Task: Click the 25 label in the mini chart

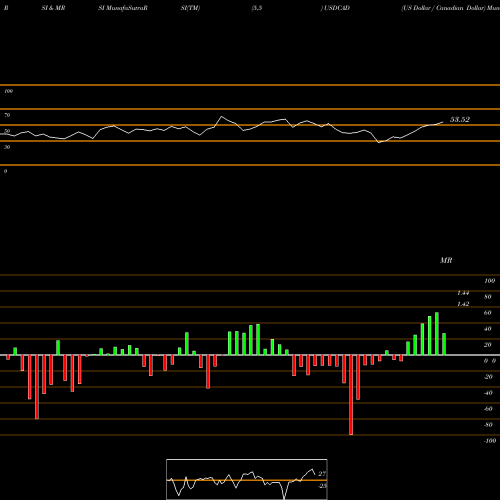Action: tap(322, 486)
